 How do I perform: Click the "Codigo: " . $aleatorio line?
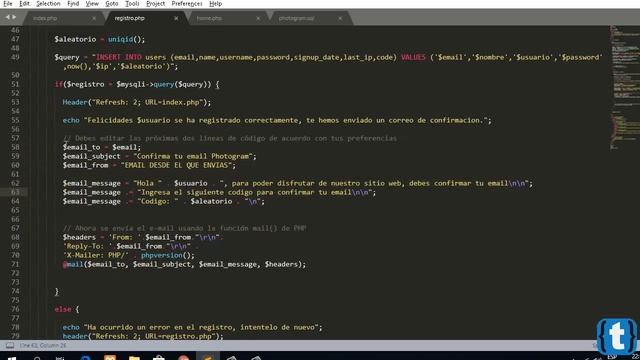pyautogui.click(x=164, y=201)
